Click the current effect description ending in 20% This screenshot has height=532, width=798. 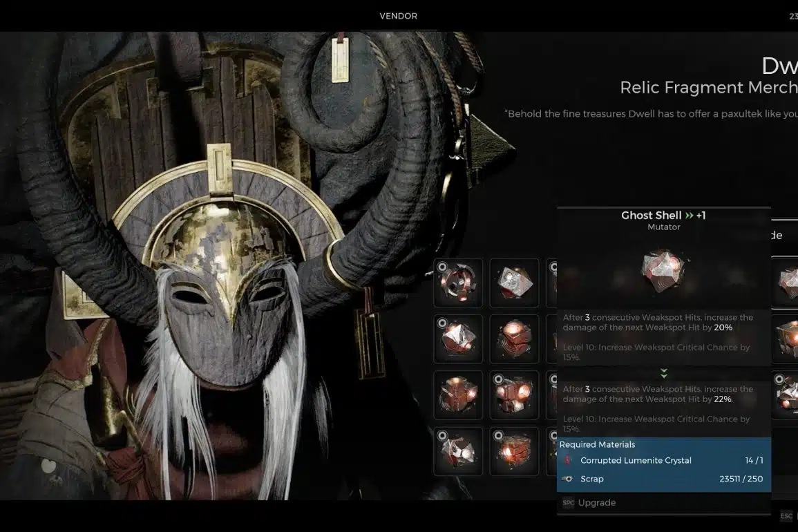tap(658, 323)
